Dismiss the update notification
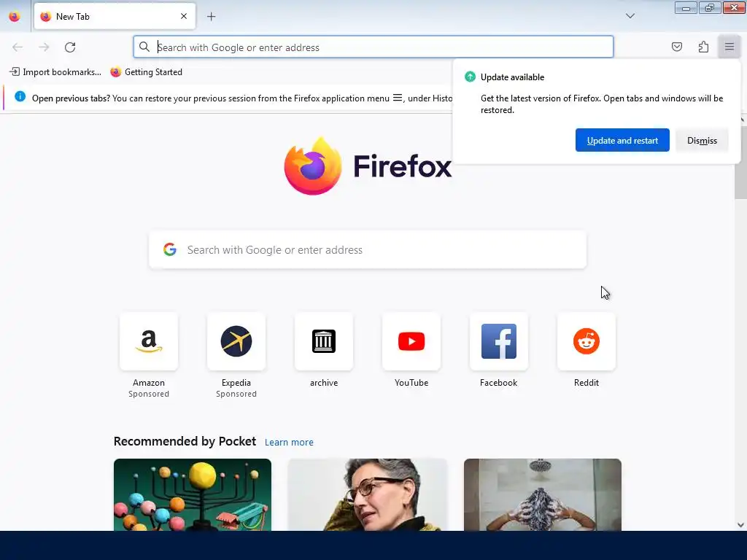The width and height of the screenshot is (747, 560). (702, 140)
